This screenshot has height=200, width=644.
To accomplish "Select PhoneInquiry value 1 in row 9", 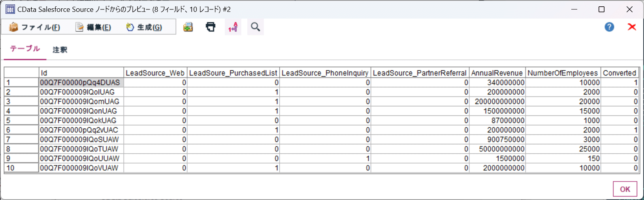I will (x=325, y=158).
